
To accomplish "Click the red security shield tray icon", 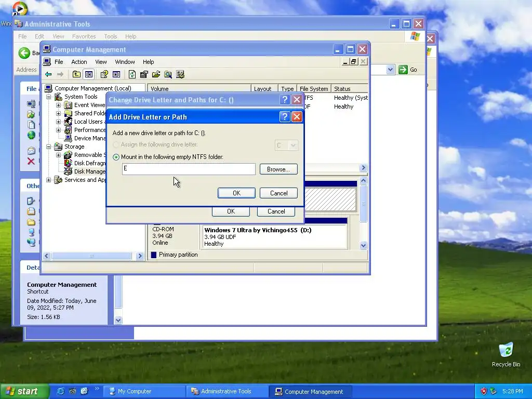I will coord(484,391).
